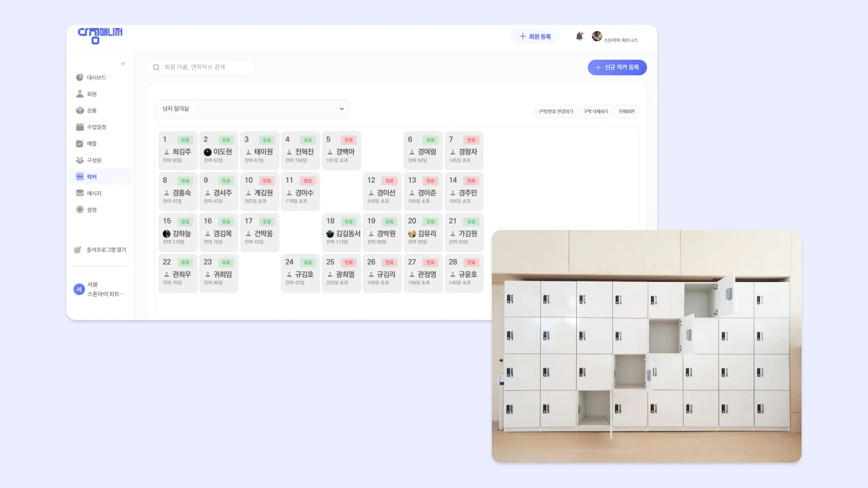This screenshot has width=868, height=488.
Task: Expand the 남자 탈의실 zone dropdown
Action: click(x=251, y=109)
